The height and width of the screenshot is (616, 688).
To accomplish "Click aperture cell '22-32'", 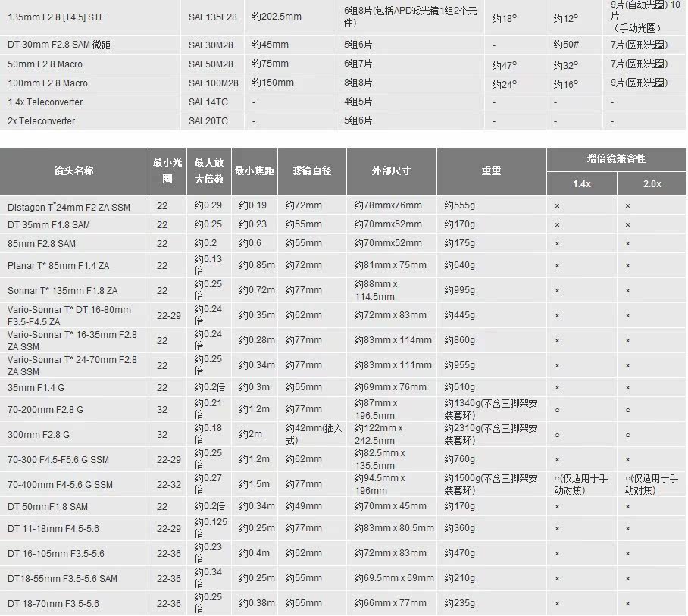I will [169, 484].
